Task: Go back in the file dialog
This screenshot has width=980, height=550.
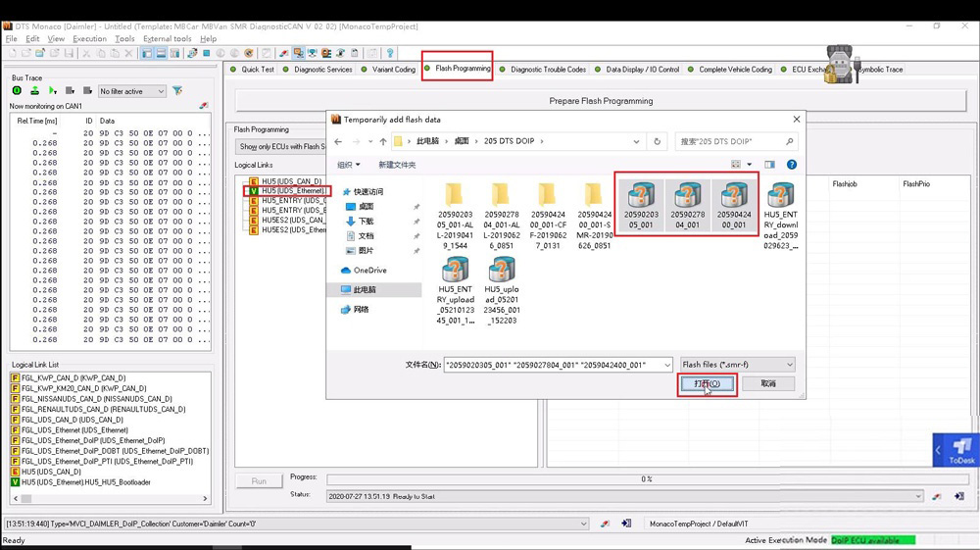Action: point(338,141)
